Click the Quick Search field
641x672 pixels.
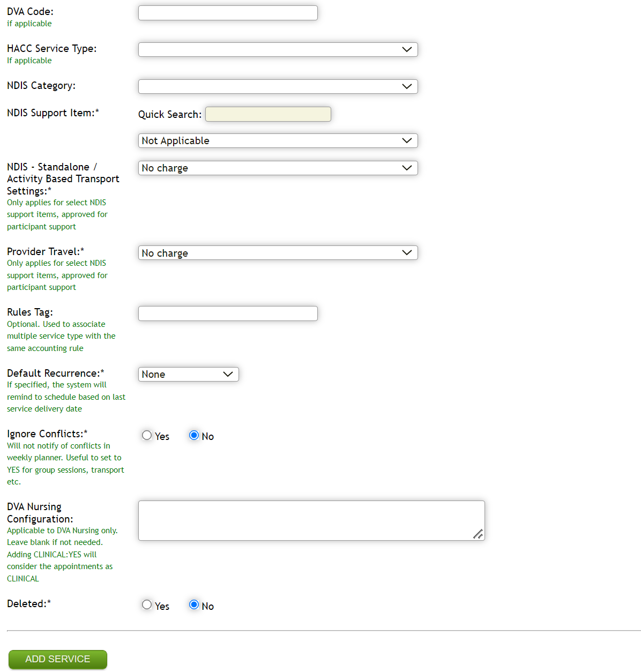268,114
